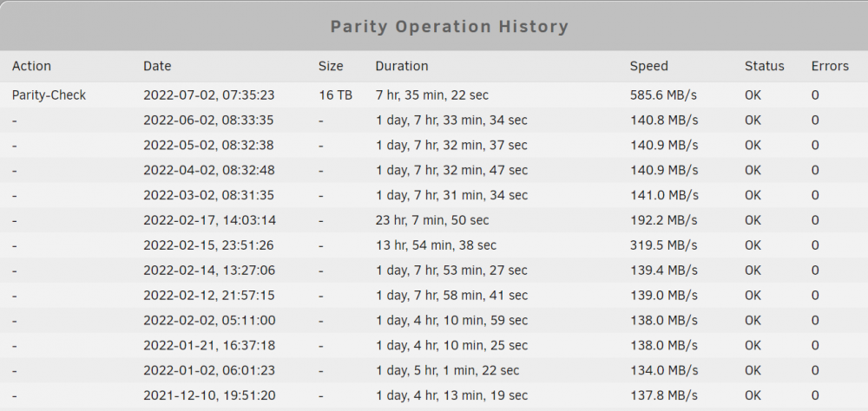Screen dimensions: 868x411
Task: Select the 134.0 MB/s speed value
Action: point(664,370)
